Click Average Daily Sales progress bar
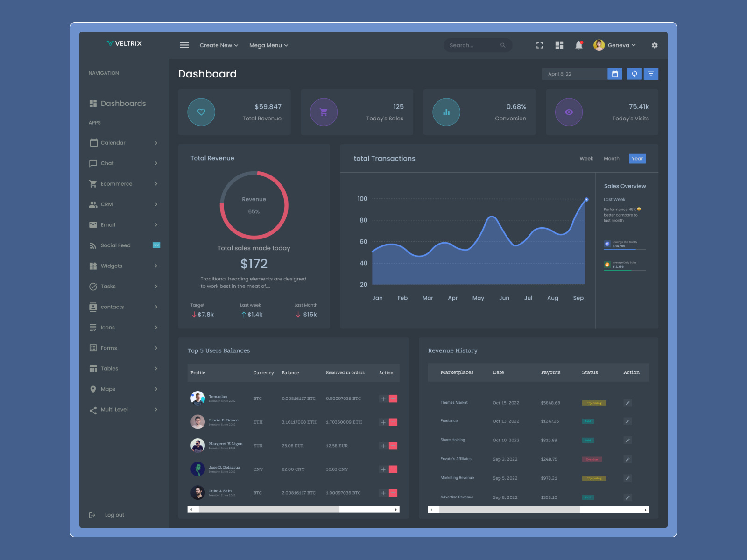The height and width of the screenshot is (560, 747). tap(625, 270)
